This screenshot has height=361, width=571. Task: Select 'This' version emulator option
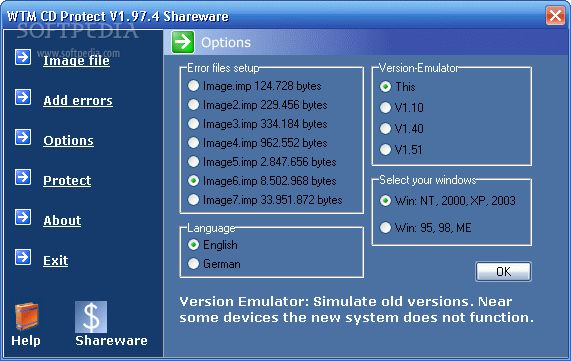[397, 87]
